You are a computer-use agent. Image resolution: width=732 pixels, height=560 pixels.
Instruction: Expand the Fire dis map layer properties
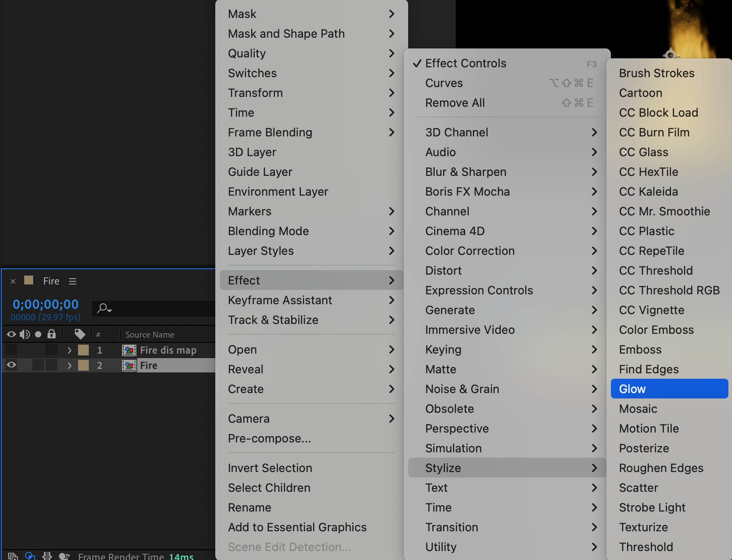(x=70, y=350)
